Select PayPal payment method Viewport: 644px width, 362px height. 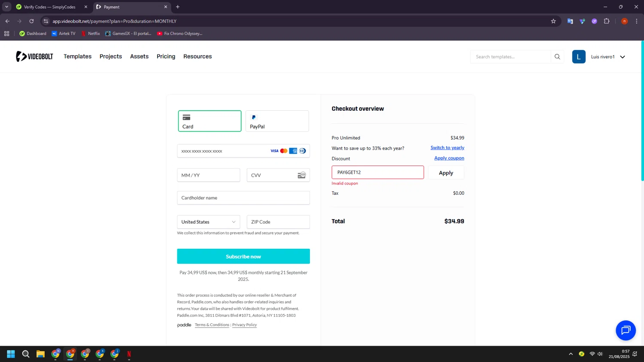pyautogui.click(x=277, y=121)
